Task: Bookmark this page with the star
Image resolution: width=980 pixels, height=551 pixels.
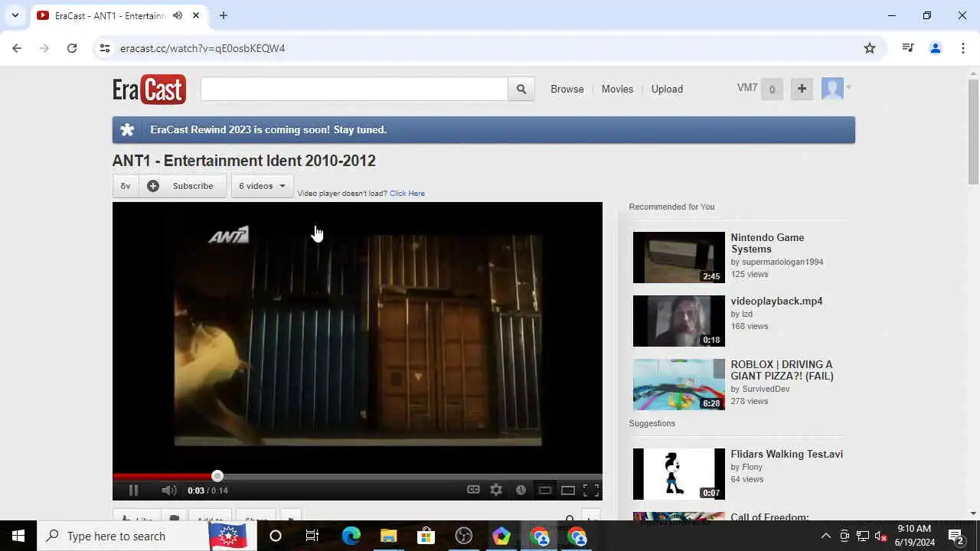Action: click(x=870, y=48)
